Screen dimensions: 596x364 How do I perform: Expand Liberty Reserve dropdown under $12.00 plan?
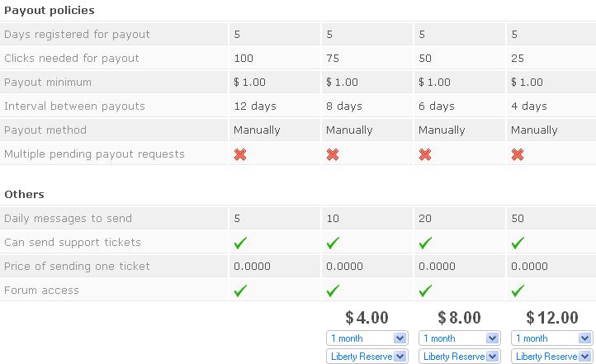pyautogui.click(x=552, y=356)
